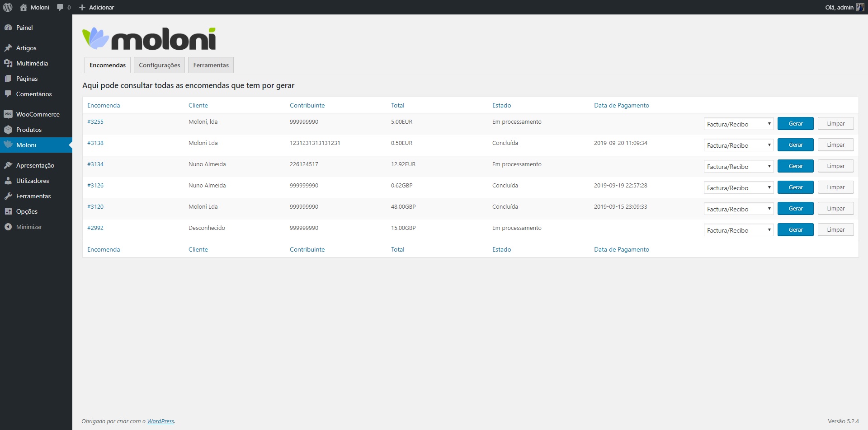Open the Utilizadores menu item
868x430 pixels.
tap(36, 181)
